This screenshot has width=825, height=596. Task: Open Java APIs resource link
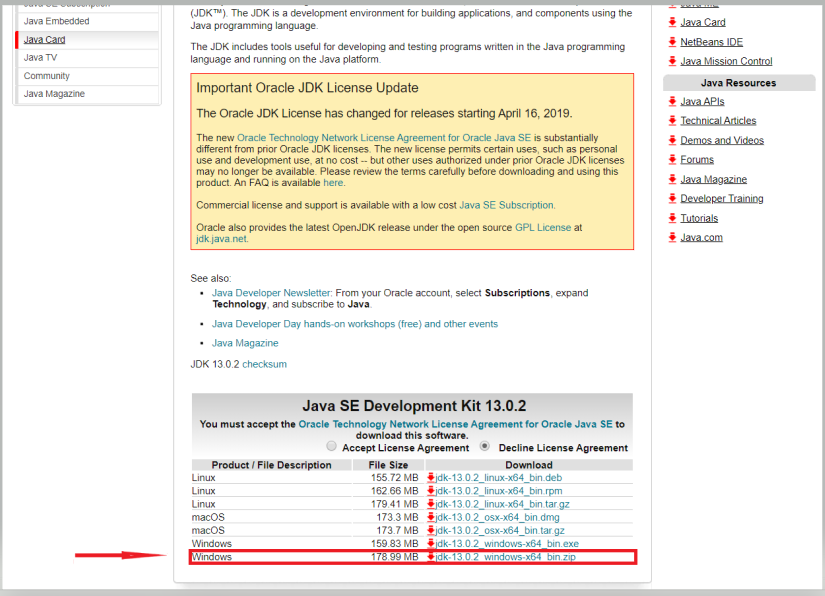702,101
